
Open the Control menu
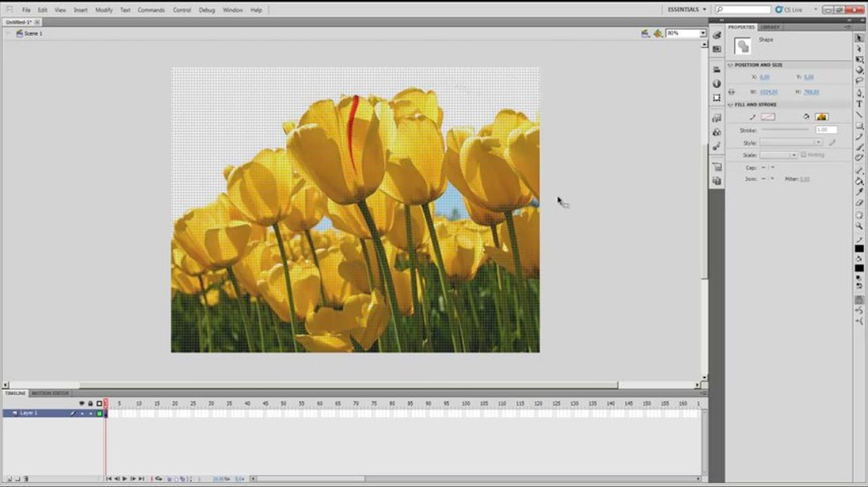coord(181,10)
